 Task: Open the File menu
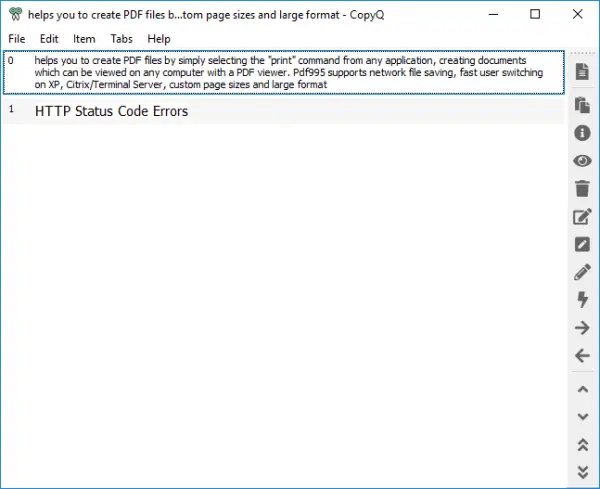17,39
